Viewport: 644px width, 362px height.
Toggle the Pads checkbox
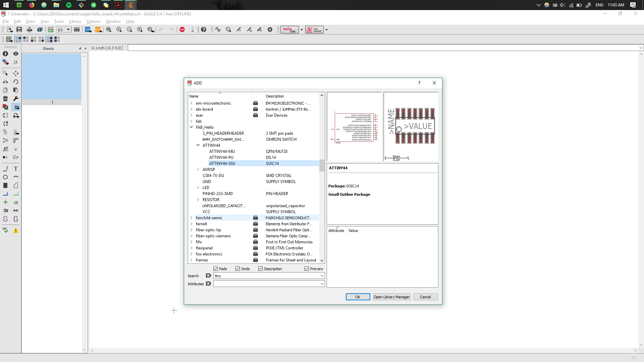tap(216, 269)
